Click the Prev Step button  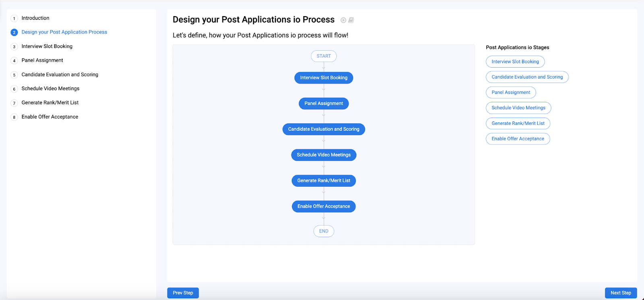click(183, 293)
